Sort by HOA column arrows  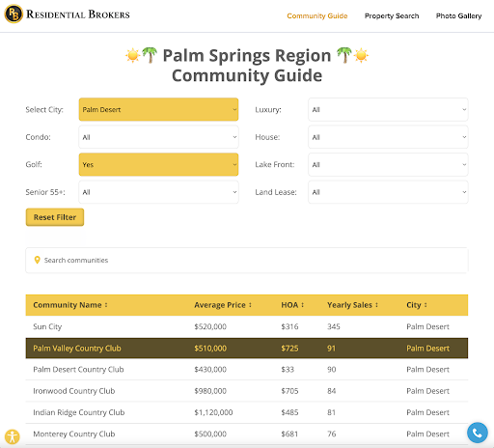coord(302,305)
